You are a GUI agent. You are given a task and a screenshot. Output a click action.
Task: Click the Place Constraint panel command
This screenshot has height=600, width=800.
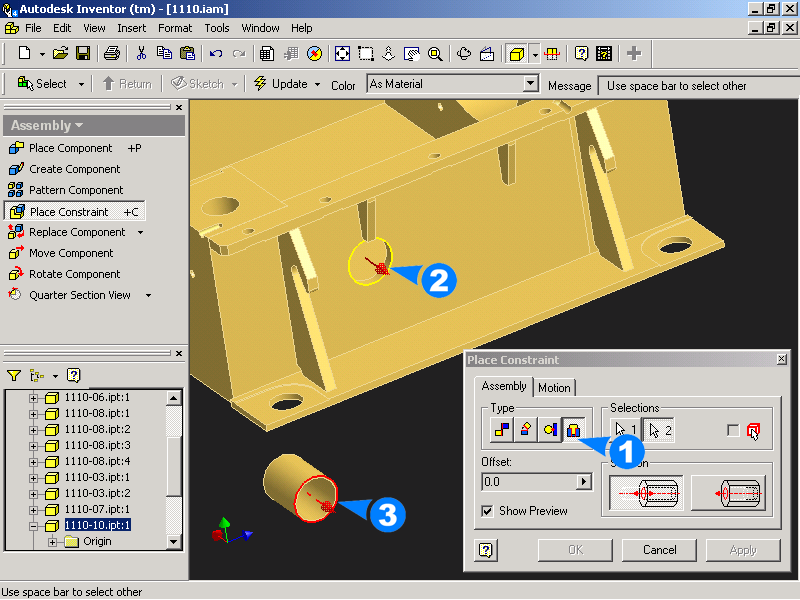pos(74,211)
